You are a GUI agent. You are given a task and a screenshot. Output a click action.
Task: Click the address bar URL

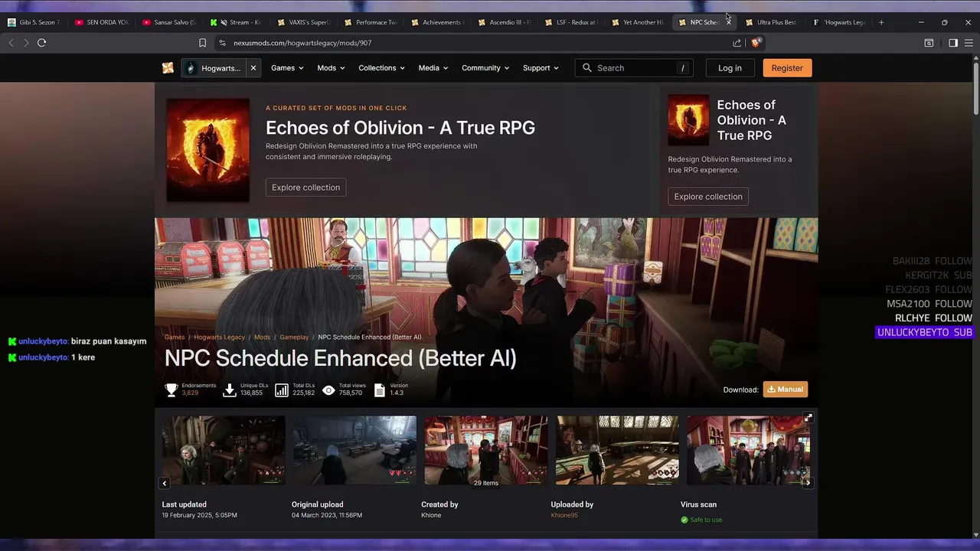[x=302, y=43]
